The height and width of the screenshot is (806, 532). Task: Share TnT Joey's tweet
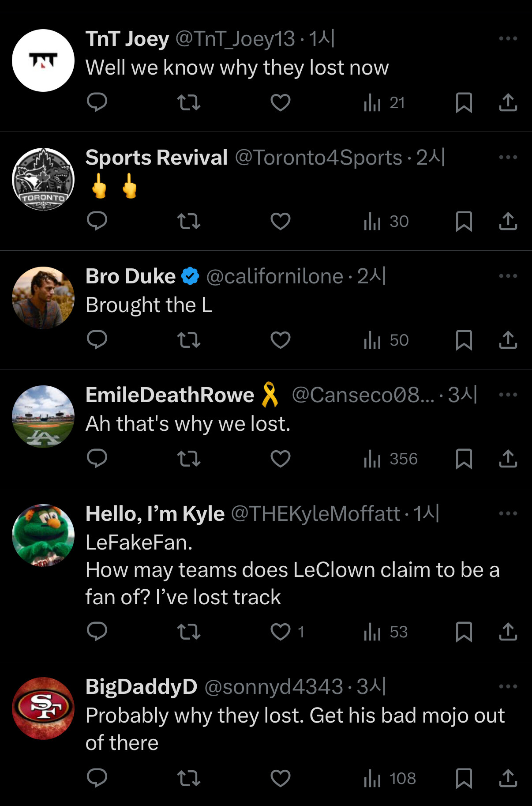(508, 102)
